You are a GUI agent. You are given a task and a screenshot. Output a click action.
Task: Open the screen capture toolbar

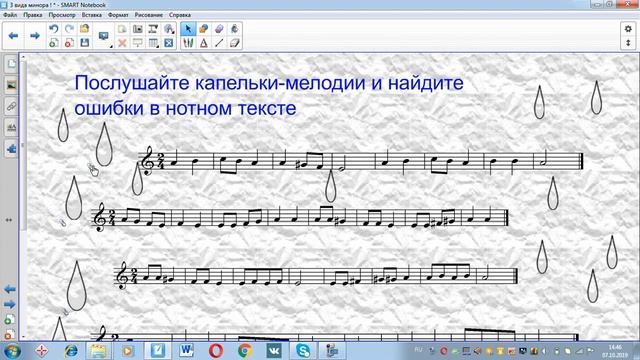coord(138,29)
